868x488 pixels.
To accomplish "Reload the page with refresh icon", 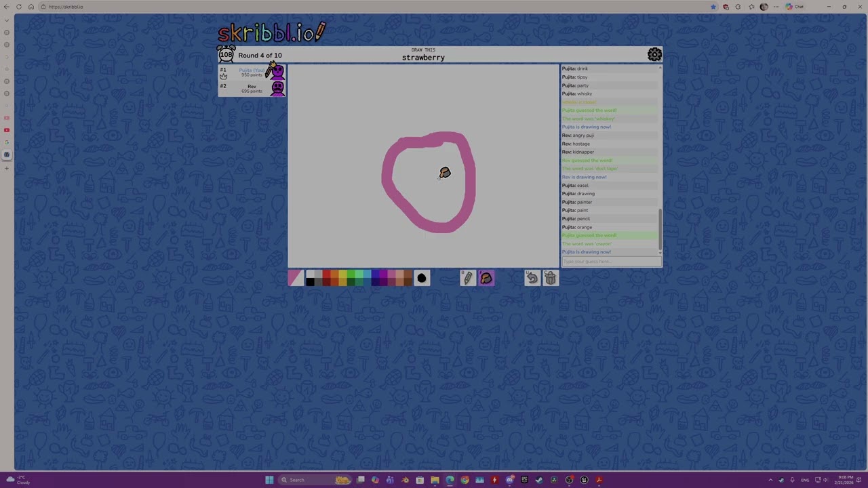I will 19,7.
